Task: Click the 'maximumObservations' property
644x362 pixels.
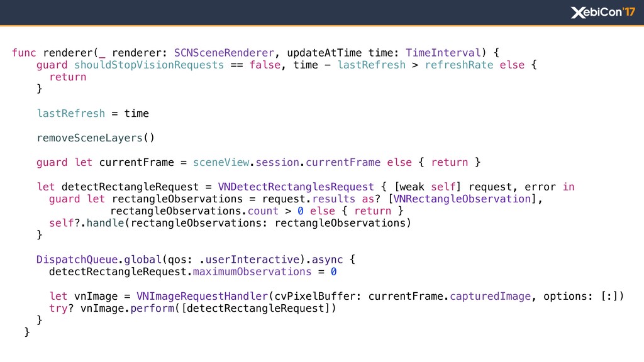Action: pyautogui.click(x=252, y=271)
